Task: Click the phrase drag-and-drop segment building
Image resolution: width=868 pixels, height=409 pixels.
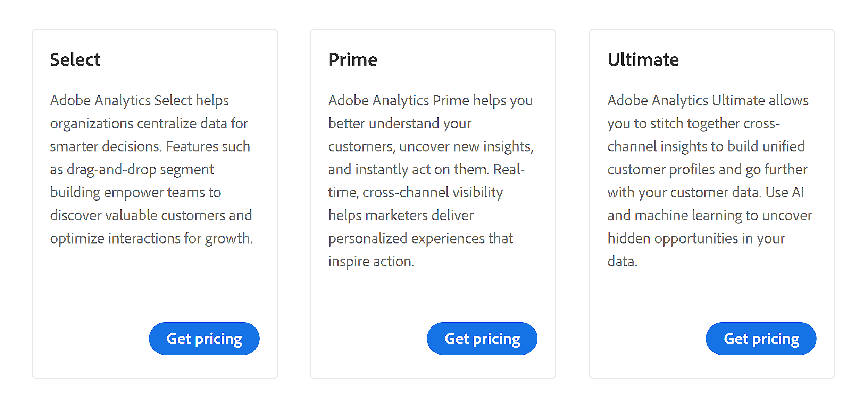Action: (139, 180)
